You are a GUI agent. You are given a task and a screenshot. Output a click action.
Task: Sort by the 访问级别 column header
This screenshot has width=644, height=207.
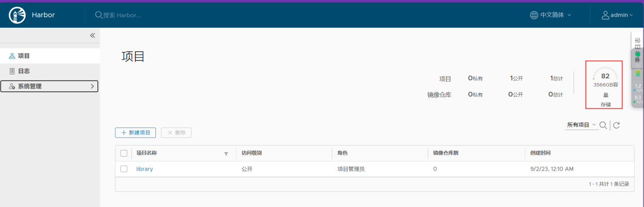pyautogui.click(x=252, y=153)
